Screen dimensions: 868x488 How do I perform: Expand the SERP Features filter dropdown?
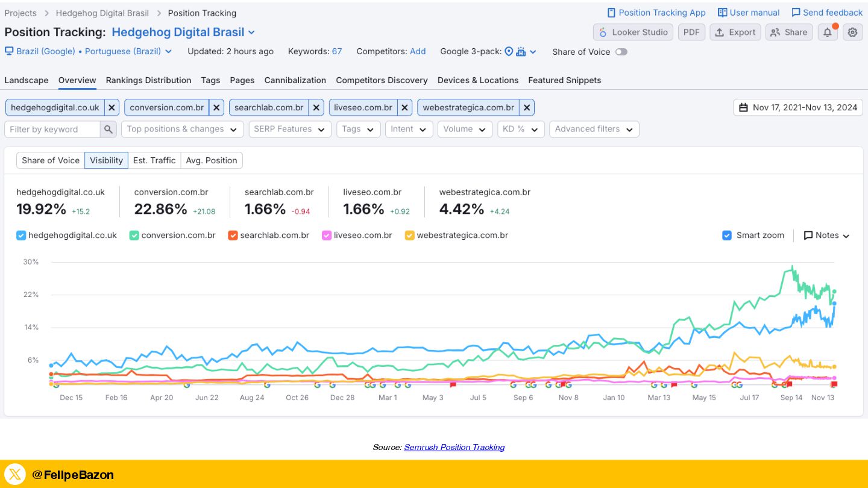click(290, 129)
